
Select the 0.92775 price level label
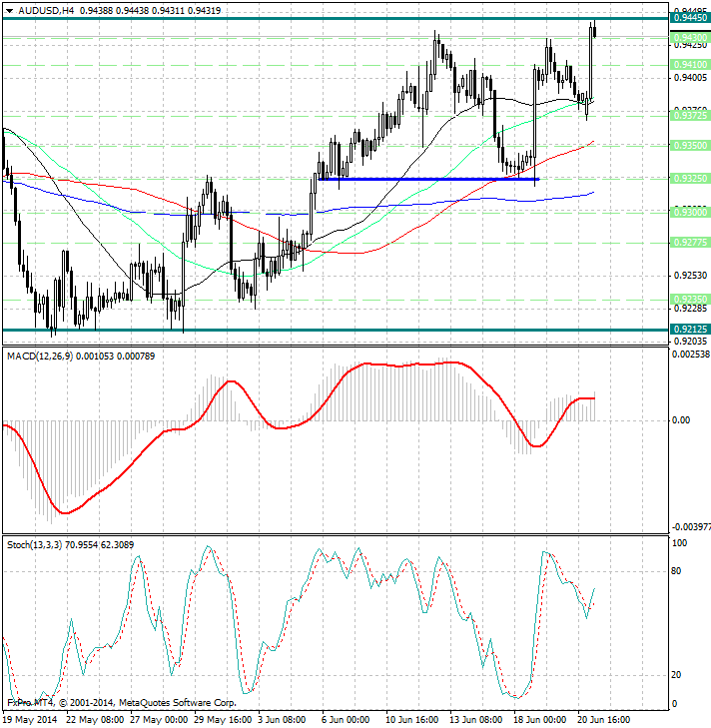[690, 243]
